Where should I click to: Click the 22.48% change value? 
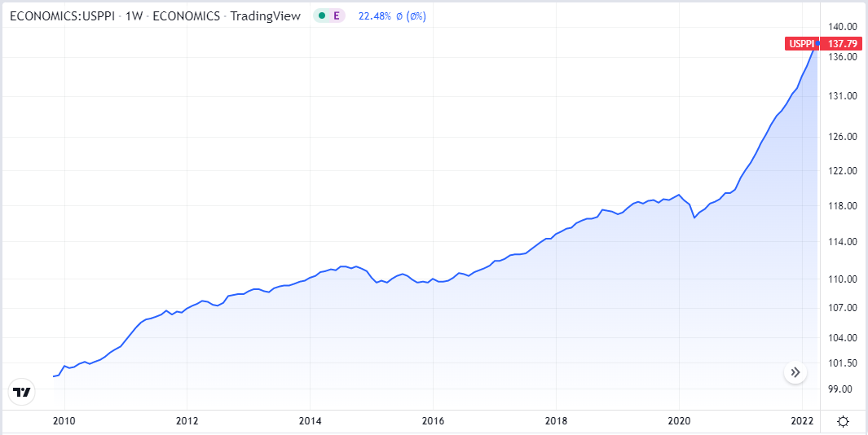pos(377,15)
